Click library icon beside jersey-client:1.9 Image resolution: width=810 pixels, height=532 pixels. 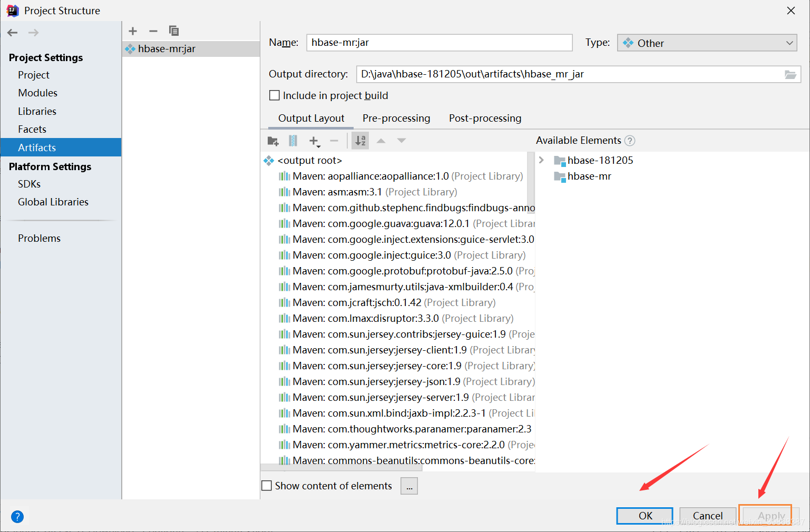285,350
